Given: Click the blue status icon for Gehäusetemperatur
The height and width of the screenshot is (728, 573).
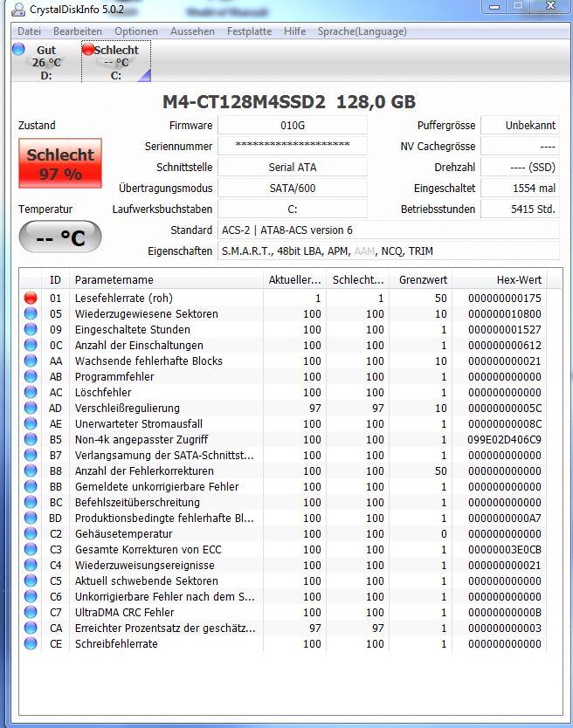Looking at the screenshot, I should (x=31, y=533).
